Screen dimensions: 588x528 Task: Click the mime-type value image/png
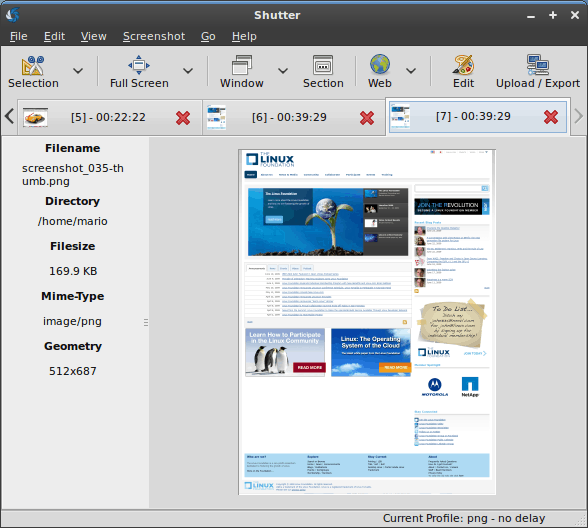tap(72, 321)
